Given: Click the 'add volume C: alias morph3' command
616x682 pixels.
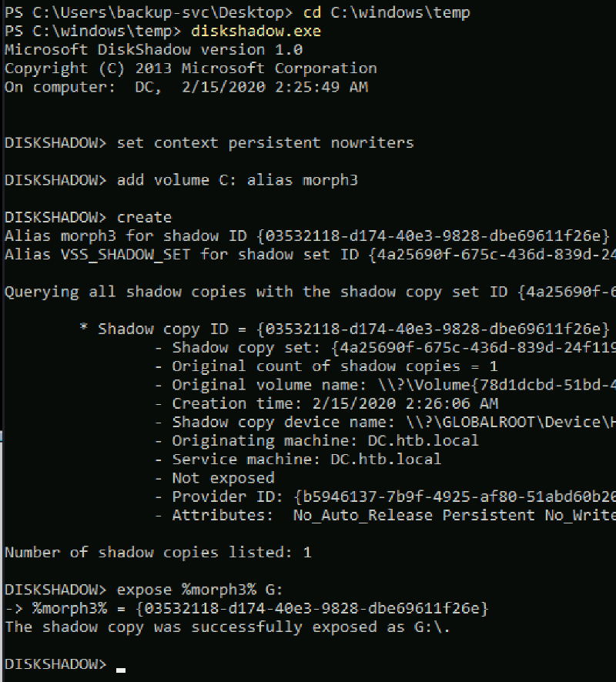Looking at the screenshot, I should pos(237,180).
